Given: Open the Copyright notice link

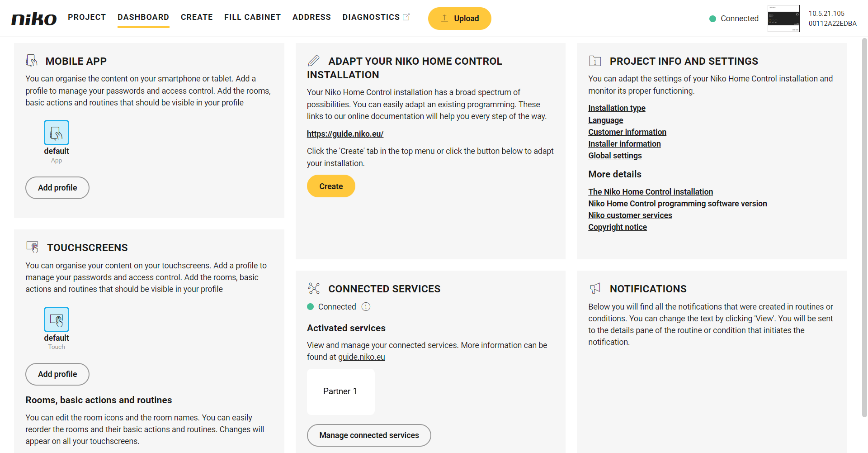Looking at the screenshot, I should [618, 227].
